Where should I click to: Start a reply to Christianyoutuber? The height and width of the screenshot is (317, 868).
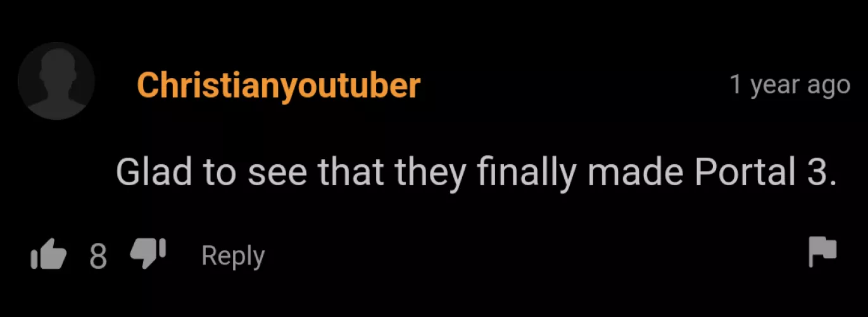tap(233, 257)
